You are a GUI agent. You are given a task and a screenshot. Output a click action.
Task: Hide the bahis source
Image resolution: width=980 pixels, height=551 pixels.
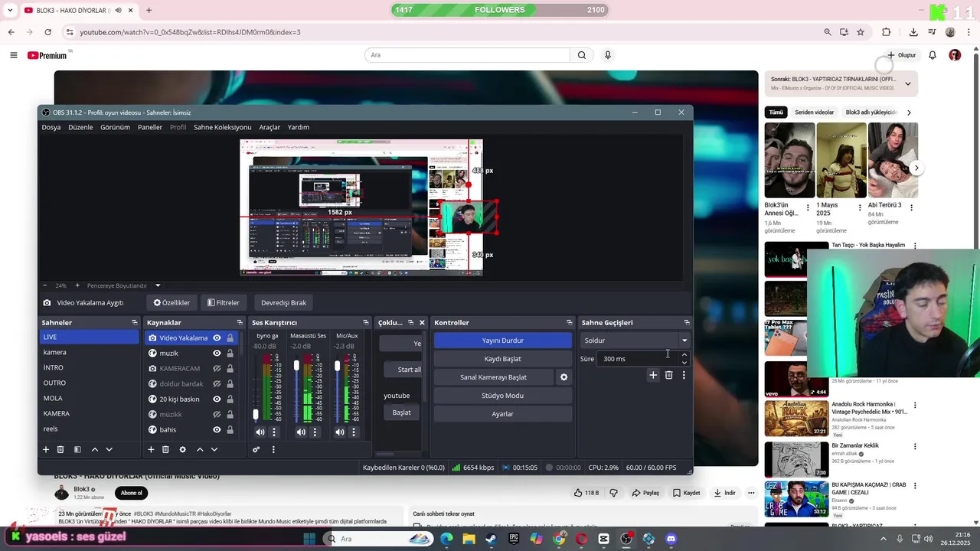[x=217, y=429]
